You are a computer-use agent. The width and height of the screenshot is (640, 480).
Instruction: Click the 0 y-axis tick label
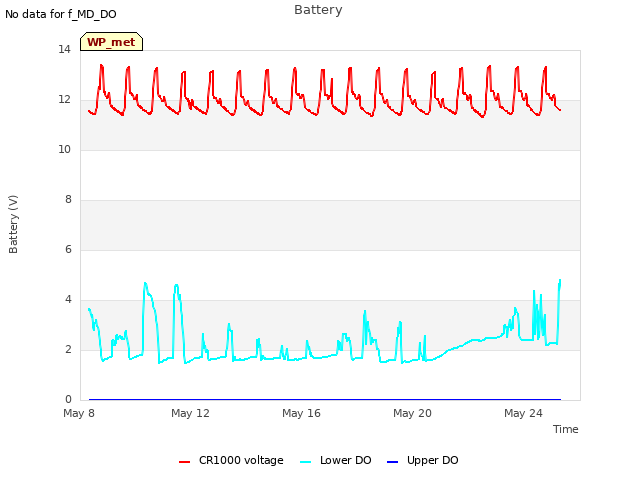[68, 400]
